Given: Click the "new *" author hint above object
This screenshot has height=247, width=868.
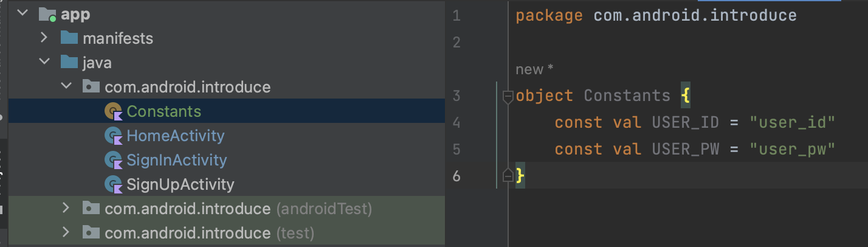Looking at the screenshot, I should 534,69.
